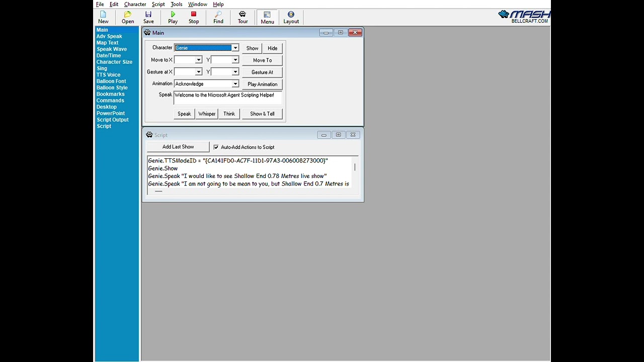Minimize the Script window
Image resolution: width=644 pixels, height=362 pixels.
point(324,135)
